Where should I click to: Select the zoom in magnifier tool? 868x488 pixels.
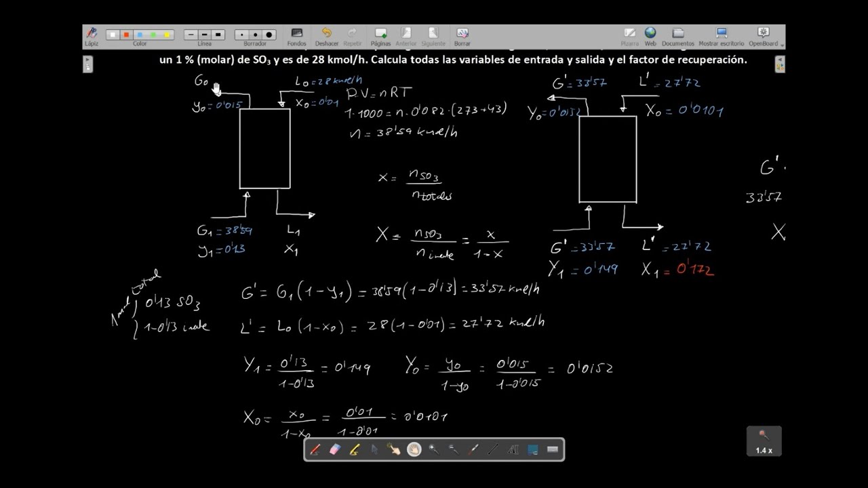coord(434,449)
